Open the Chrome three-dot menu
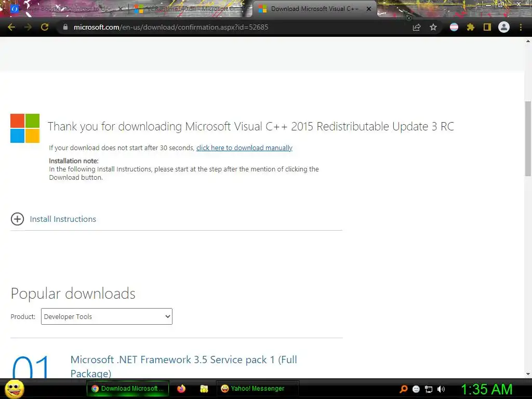The height and width of the screenshot is (399, 532). [x=521, y=27]
